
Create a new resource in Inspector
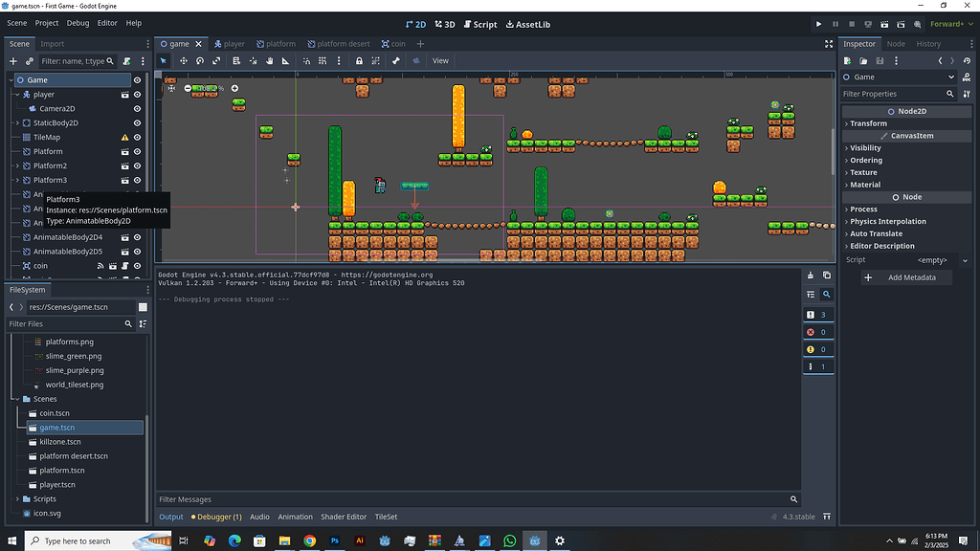[x=848, y=60]
